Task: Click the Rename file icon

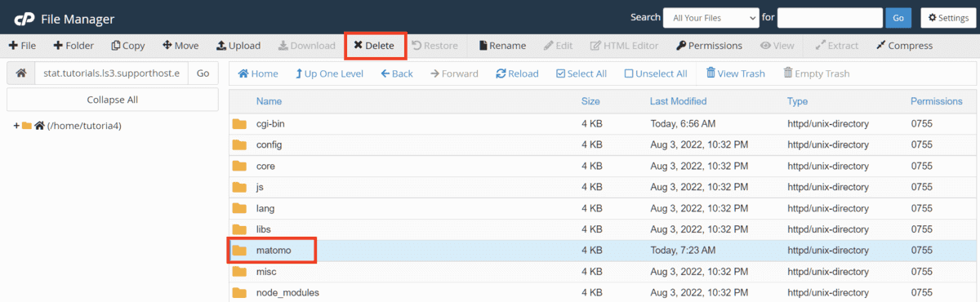Action: [x=483, y=46]
